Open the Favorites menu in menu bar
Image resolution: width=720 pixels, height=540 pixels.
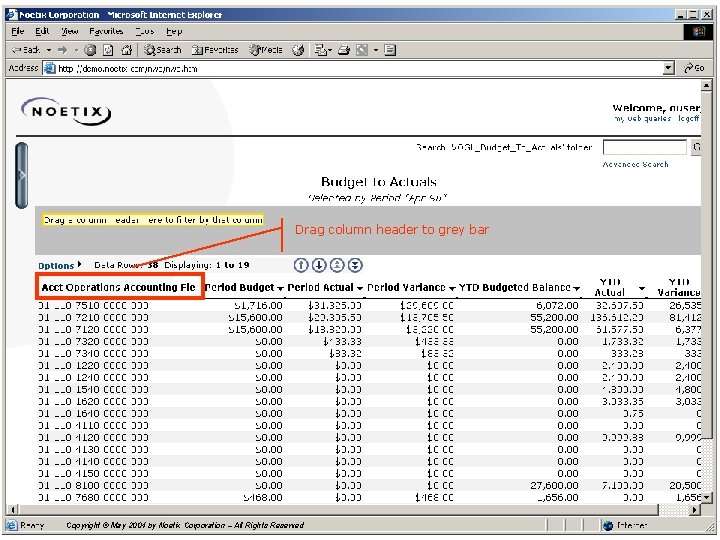105,31
